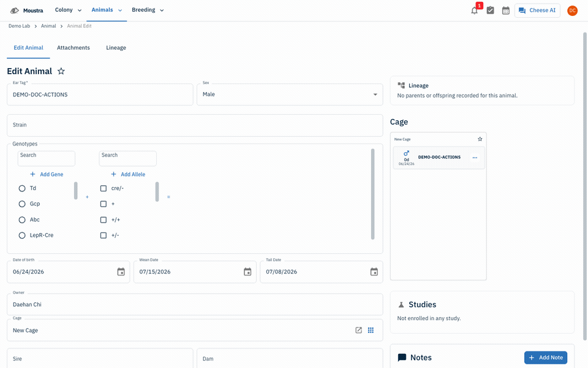
Task: Click the Genotypes panel scrollbar
Action: (x=373, y=194)
